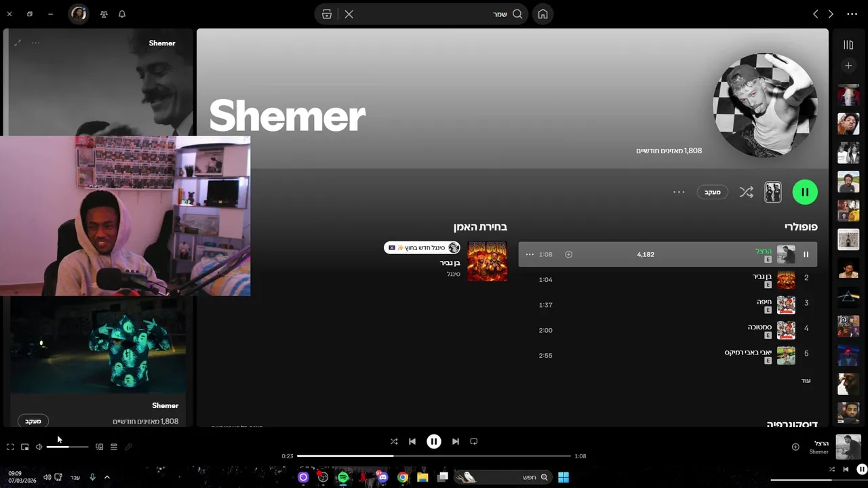The width and height of the screenshot is (868, 488).
Task: Toggle the lyrics microphone icon
Action: click(128, 447)
